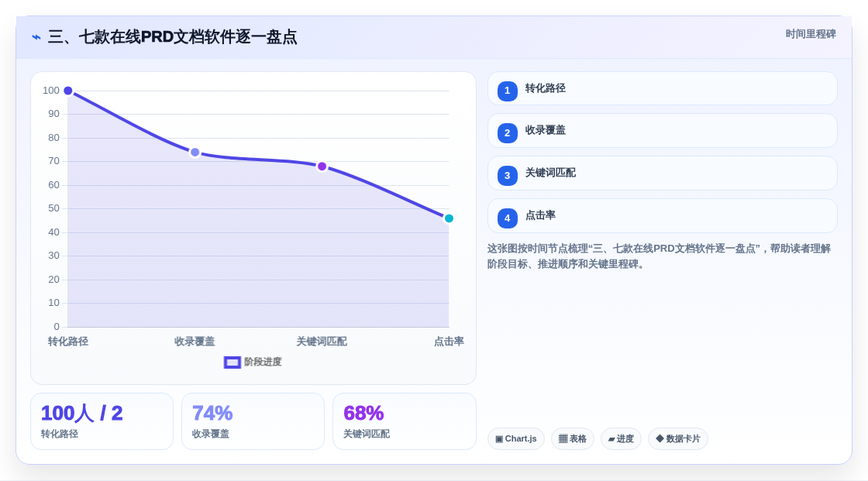This screenshot has width=868, height=481.
Task: Click the numbered badge 2 for 收录覆盖
Action: 507,133
